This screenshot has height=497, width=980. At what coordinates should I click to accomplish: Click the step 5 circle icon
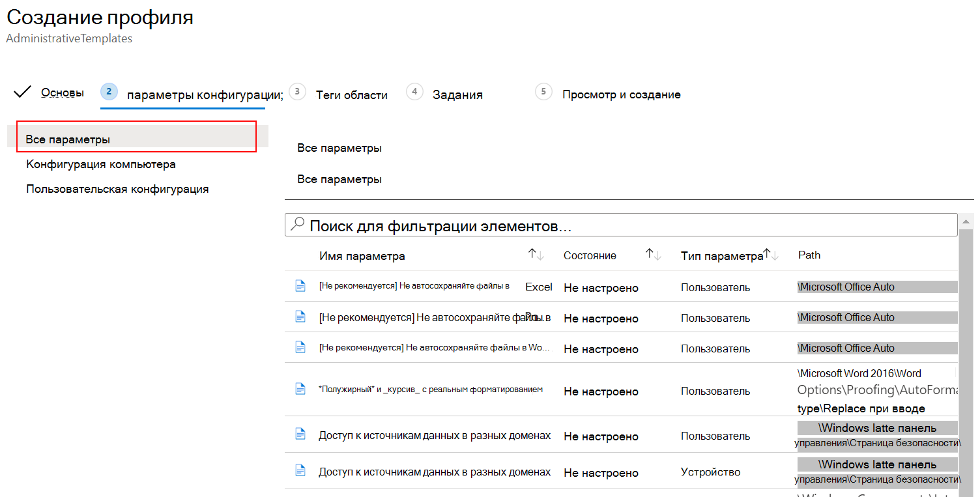(x=543, y=92)
